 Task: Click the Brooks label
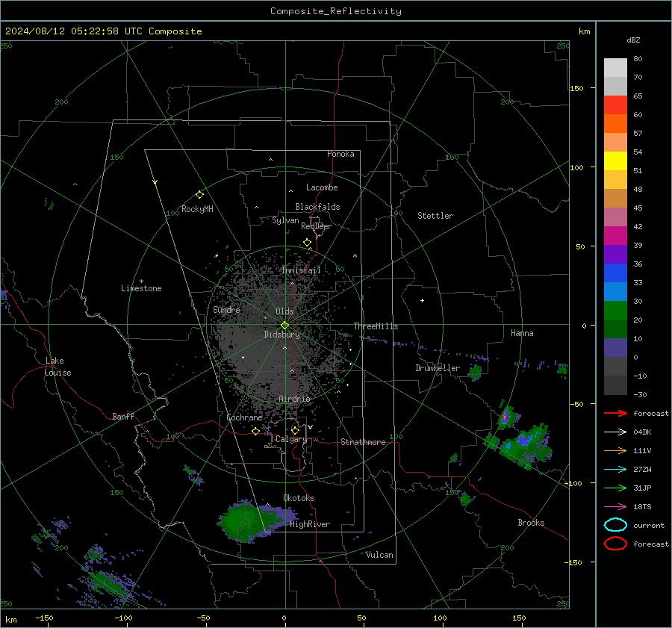(531, 523)
